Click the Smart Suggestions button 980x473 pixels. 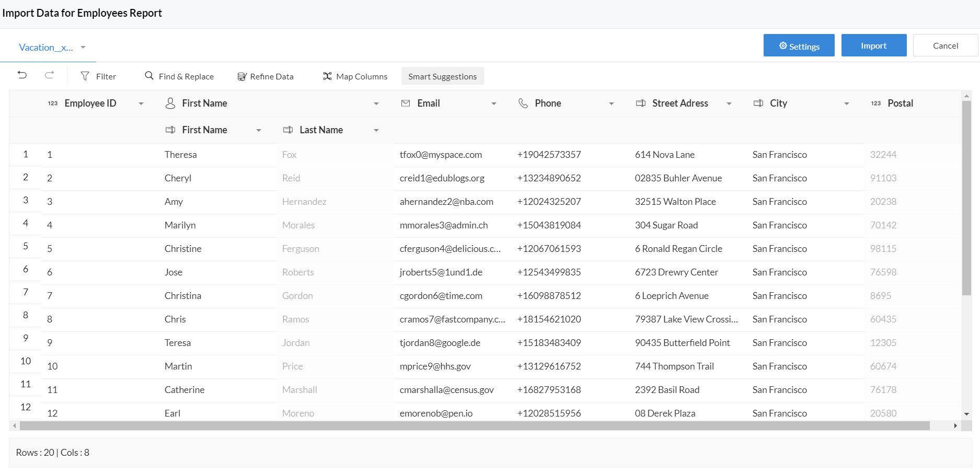[x=442, y=76]
